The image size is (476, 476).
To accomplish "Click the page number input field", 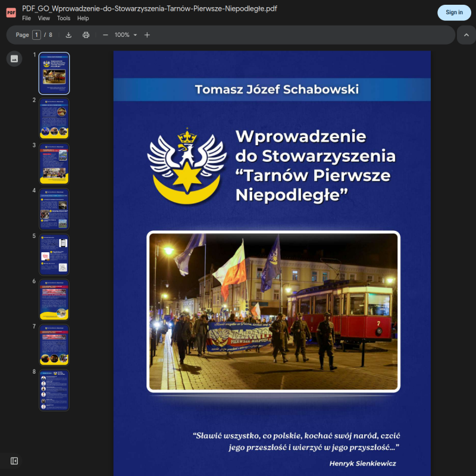I will pyautogui.click(x=36, y=35).
